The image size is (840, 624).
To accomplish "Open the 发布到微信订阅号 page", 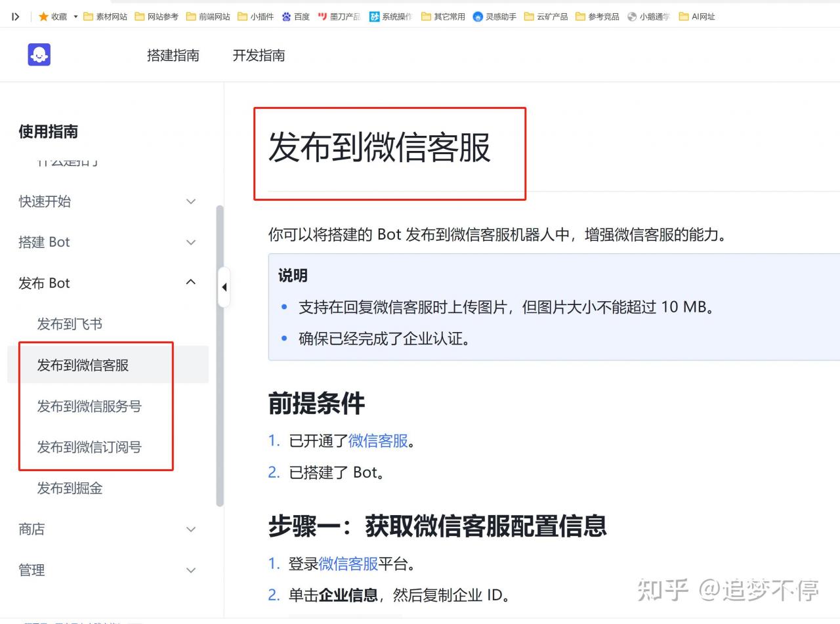I will coord(89,447).
